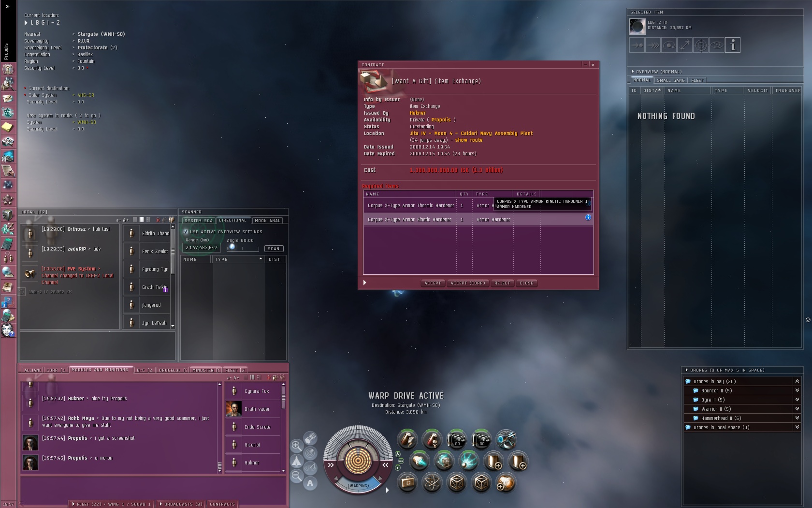Click the scanner Range (km) field
This screenshot has height=508, width=812.
(x=201, y=248)
